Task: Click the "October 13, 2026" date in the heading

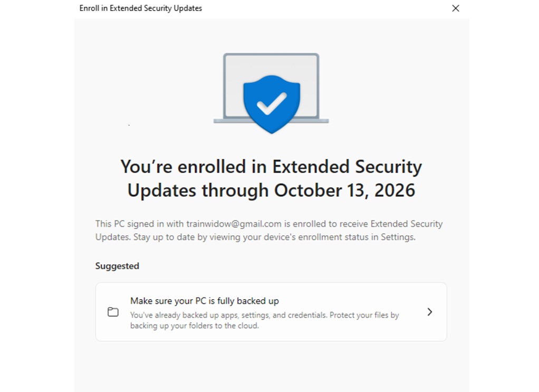Action: 344,190
